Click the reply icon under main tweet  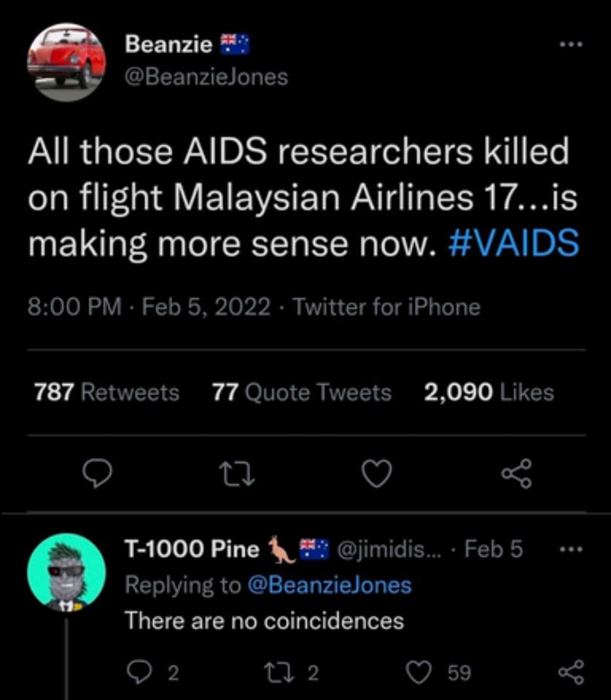[94, 475]
